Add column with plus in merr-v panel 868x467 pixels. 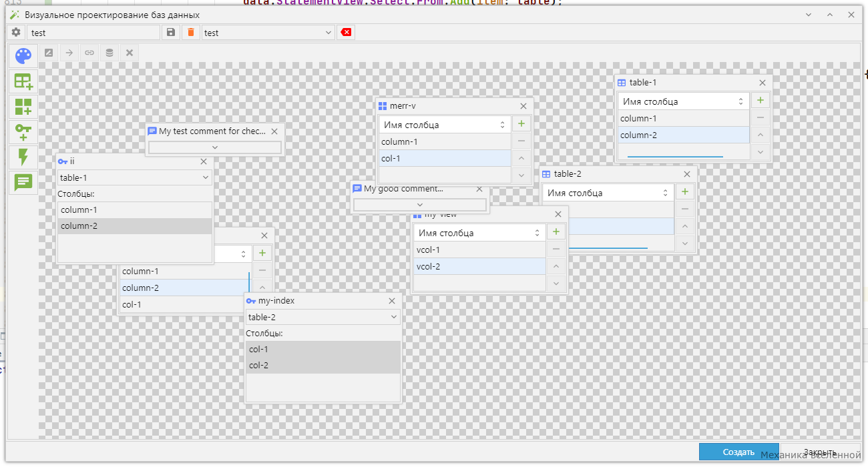521,123
